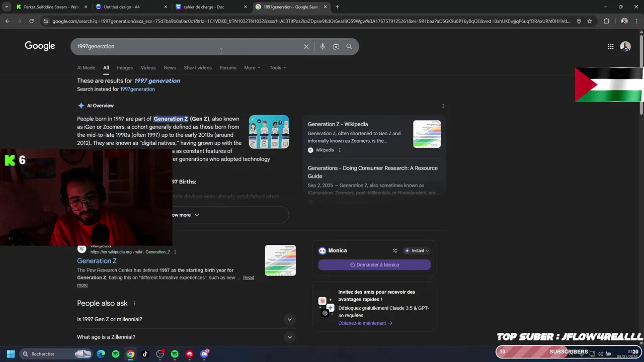Viewport: 644px width, 362px height.
Task: Open Windows Start menu
Action: [x=11, y=354]
